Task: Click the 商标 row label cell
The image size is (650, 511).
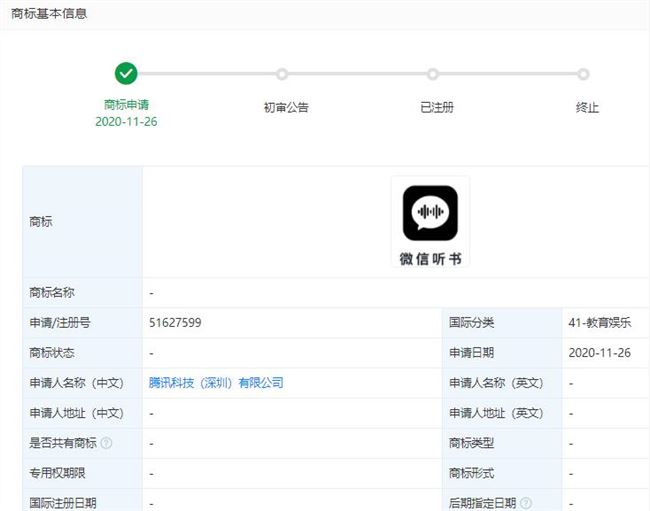Action: (x=82, y=222)
